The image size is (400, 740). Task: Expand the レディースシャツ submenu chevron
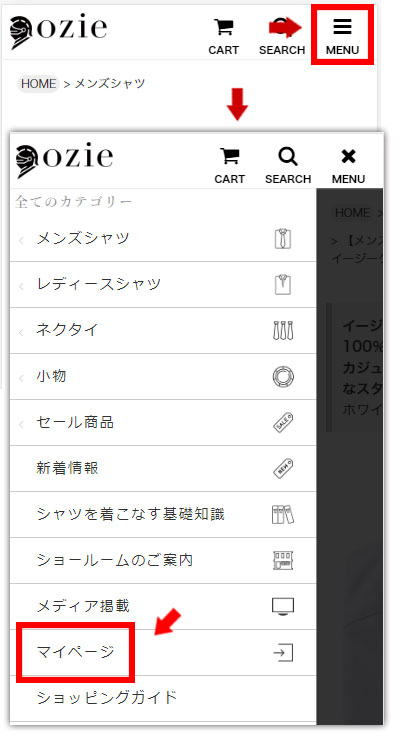click(x=21, y=286)
